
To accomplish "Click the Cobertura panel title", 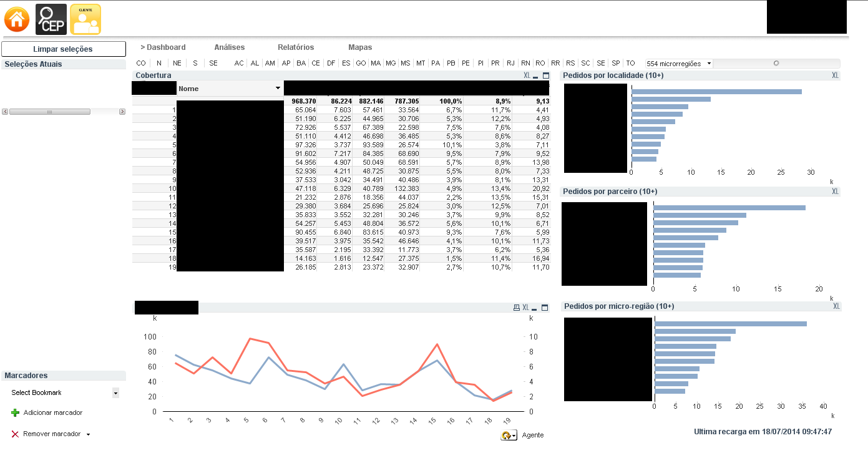I will point(154,75).
